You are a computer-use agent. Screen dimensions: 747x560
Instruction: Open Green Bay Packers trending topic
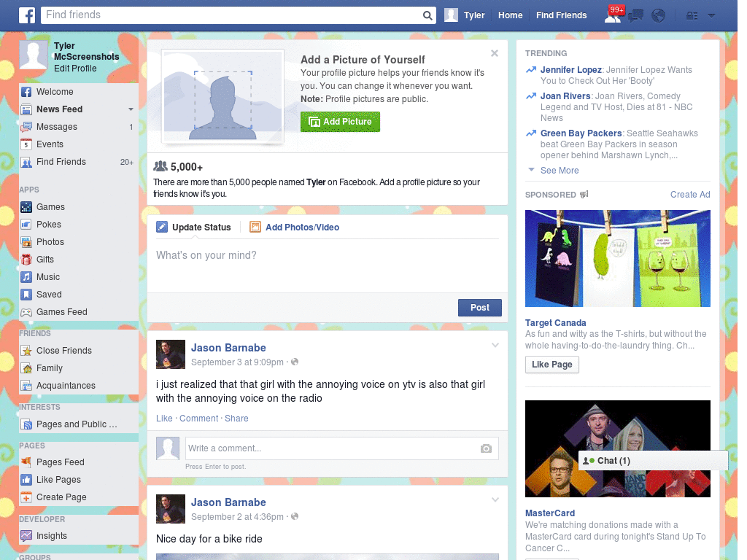[x=581, y=133]
